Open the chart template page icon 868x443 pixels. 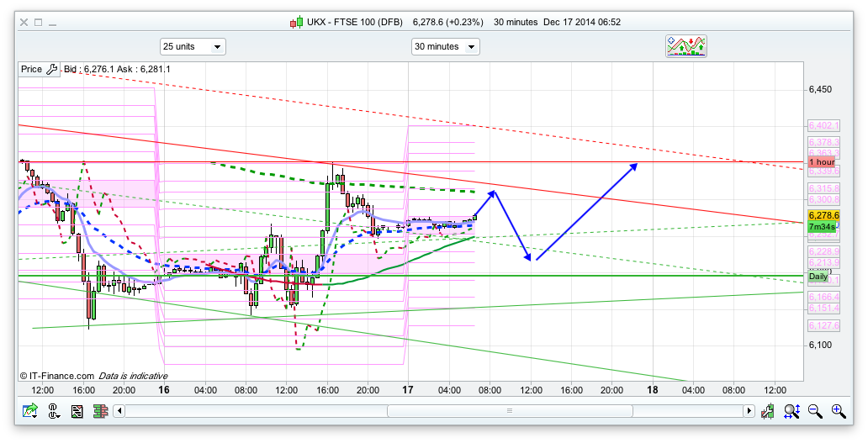77,411
